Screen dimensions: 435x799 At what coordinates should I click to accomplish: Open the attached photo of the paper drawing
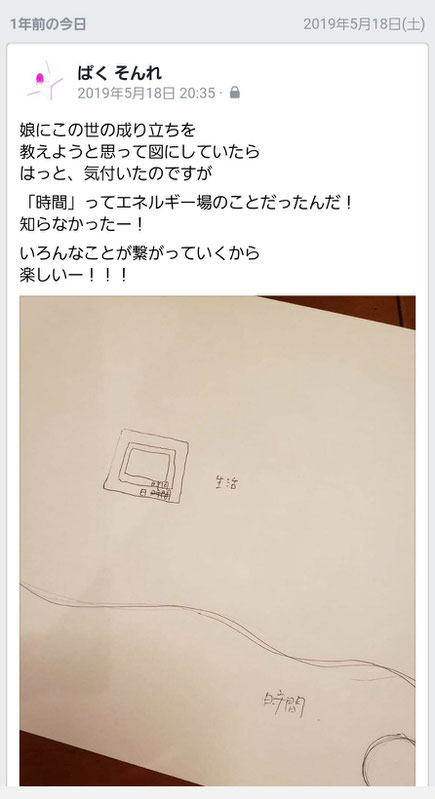[218, 541]
